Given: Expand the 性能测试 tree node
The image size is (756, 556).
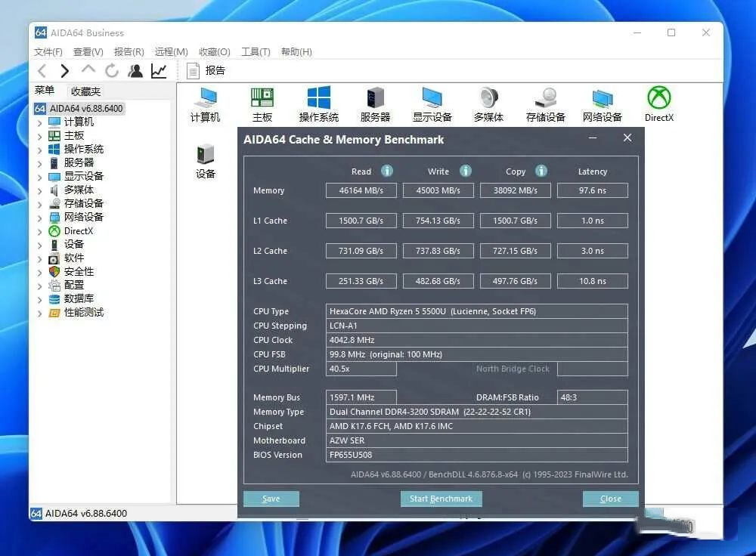Looking at the screenshot, I should (x=39, y=314).
